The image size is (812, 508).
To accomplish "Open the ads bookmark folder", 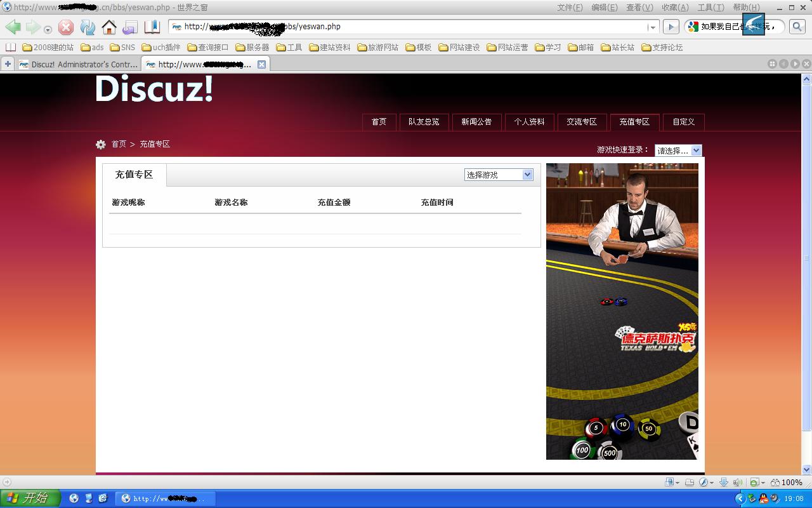I will (92, 47).
